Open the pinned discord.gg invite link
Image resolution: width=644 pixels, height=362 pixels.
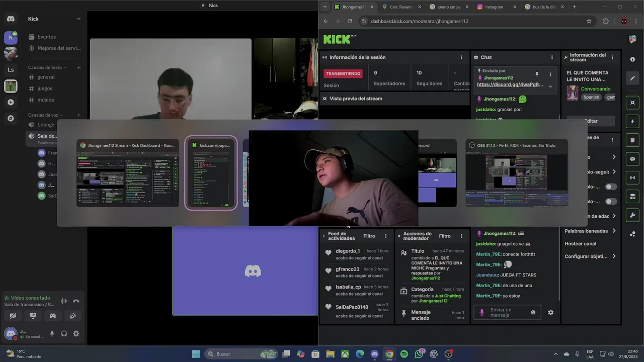[x=510, y=84]
